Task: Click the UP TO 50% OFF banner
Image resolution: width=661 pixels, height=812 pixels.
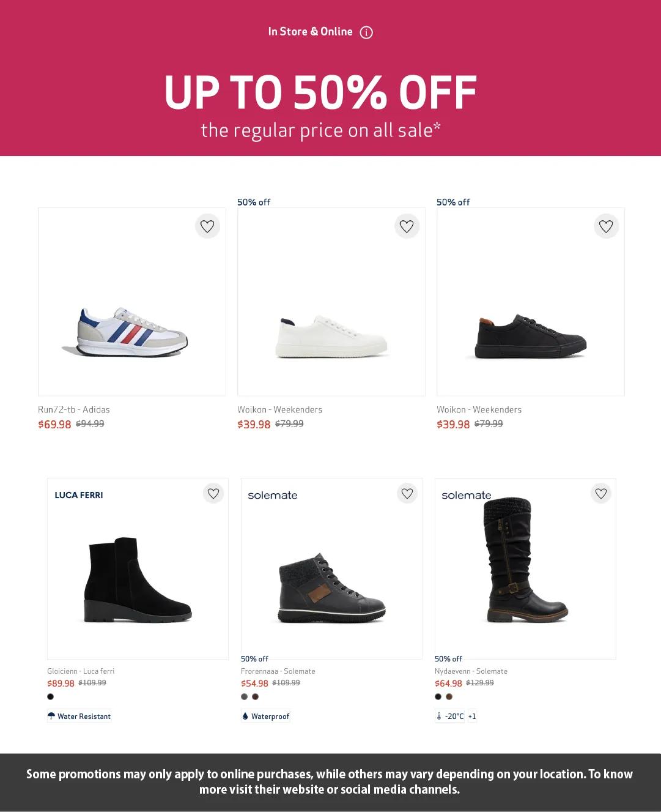Action: tap(320, 93)
